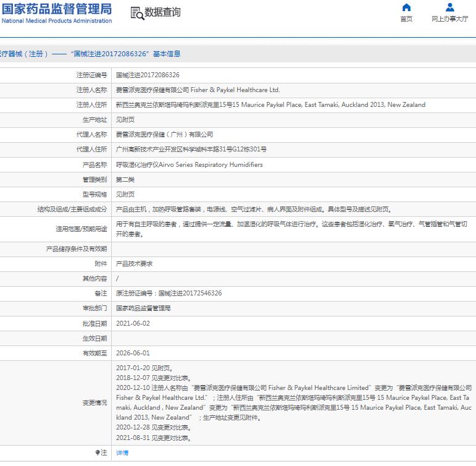Click the 管理类别 row label
Viewport: 476px width, 466px height.
(x=94, y=180)
